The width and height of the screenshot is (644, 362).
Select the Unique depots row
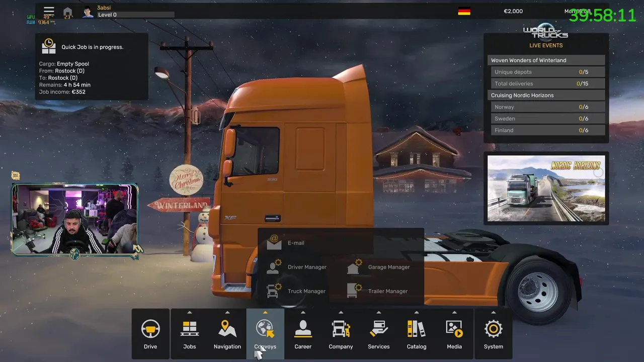click(548, 72)
